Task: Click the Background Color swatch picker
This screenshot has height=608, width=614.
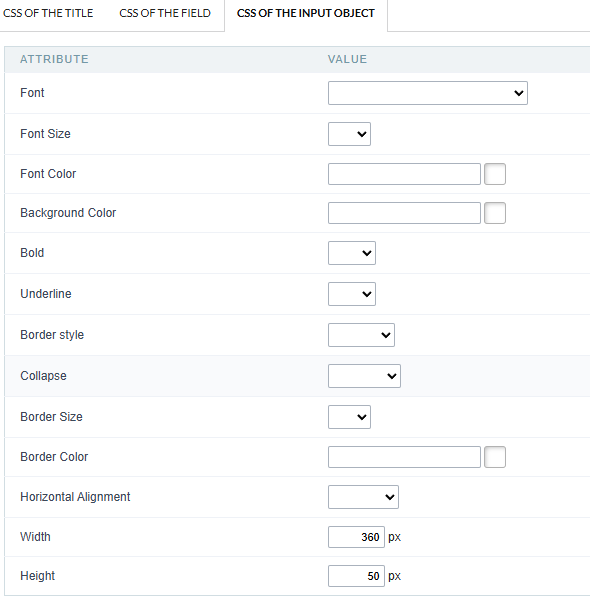Action: [x=495, y=213]
